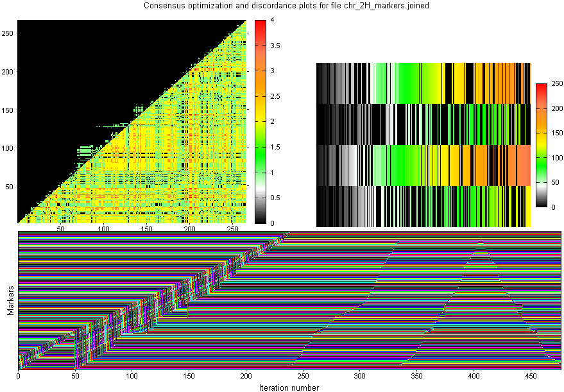Select the "2.5" colorbar tick label
Viewport: 564px width, 392px height.
(275, 96)
